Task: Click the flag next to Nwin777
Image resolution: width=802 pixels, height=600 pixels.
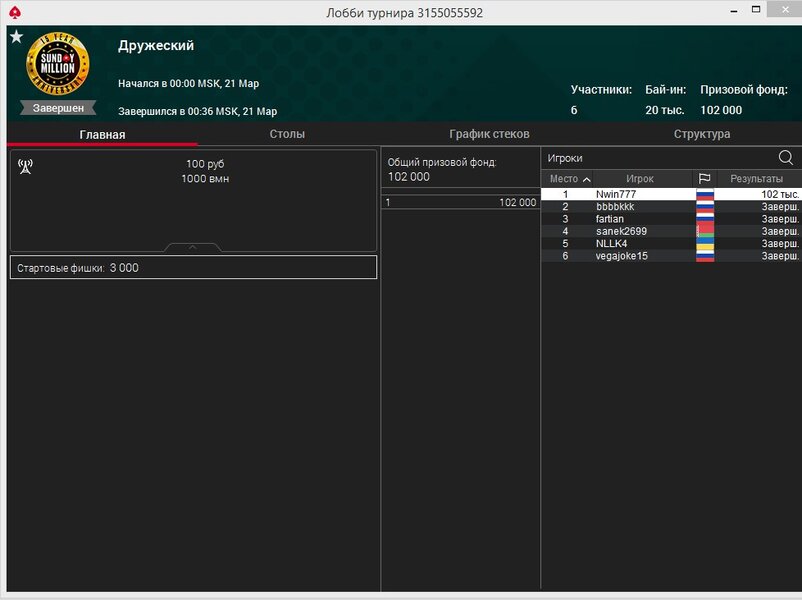Action: point(705,194)
